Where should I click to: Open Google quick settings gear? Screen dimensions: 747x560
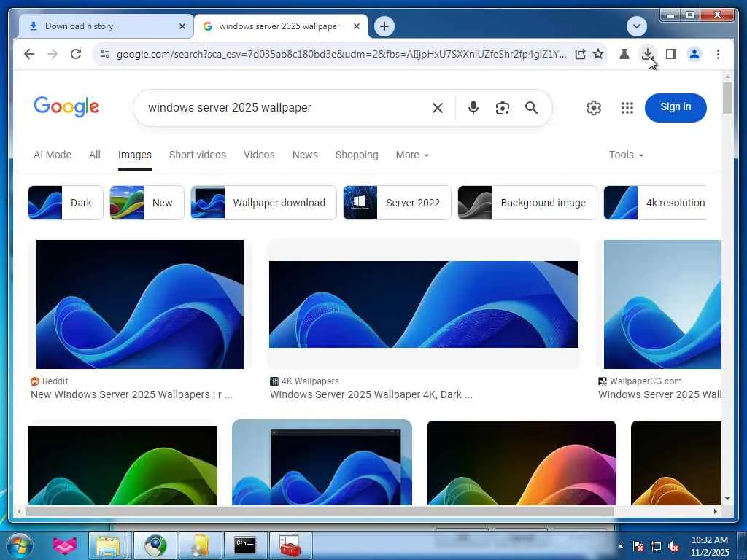594,108
